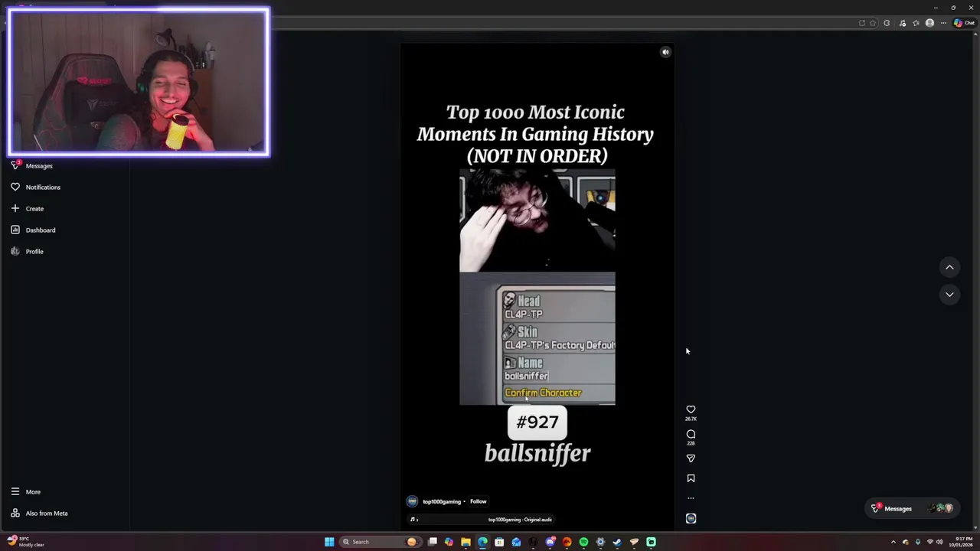Click the Profile person icon
The image size is (980, 551).
pos(15,251)
